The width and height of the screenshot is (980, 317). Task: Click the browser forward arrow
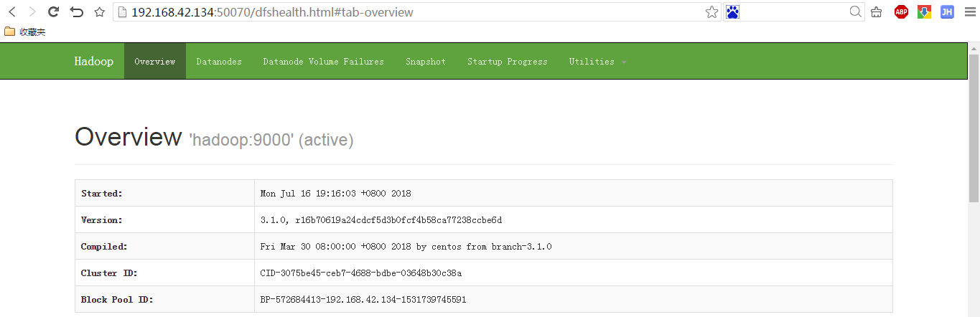click(x=32, y=12)
